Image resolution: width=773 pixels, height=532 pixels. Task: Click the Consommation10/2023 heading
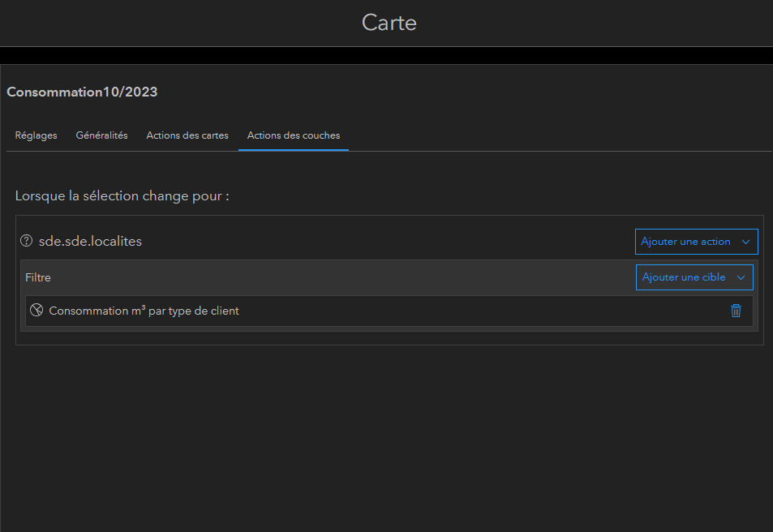[x=82, y=92]
